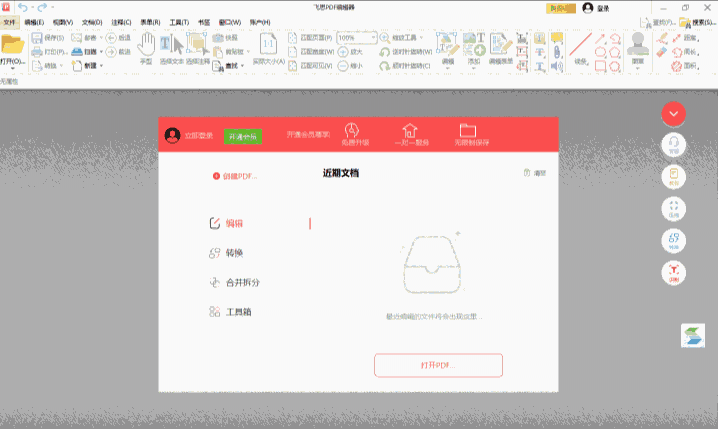Click the Print printer icon

pos(37,52)
